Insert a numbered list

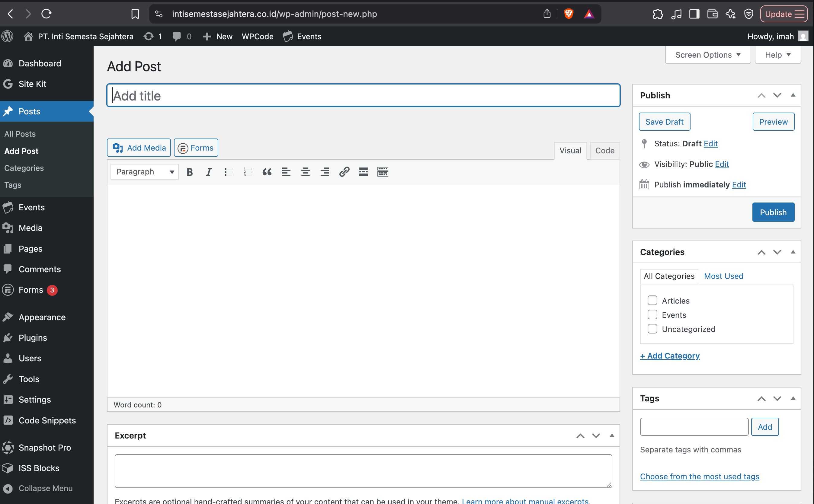[248, 172]
